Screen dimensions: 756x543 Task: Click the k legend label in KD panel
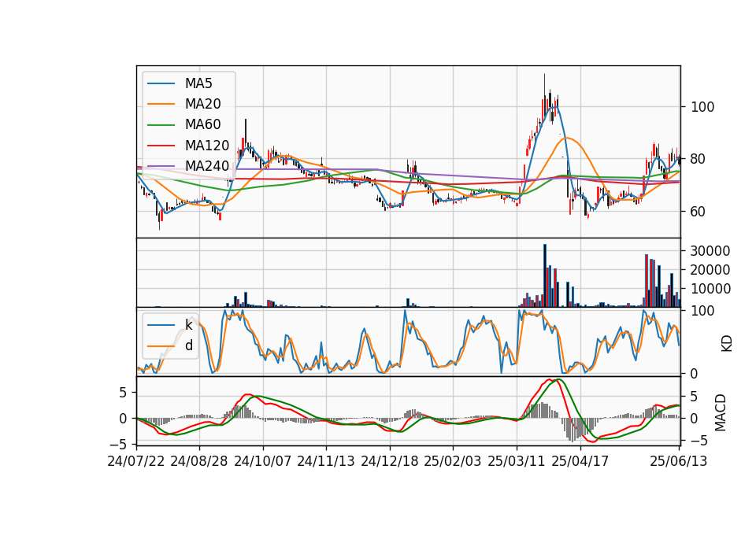point(189,325)
